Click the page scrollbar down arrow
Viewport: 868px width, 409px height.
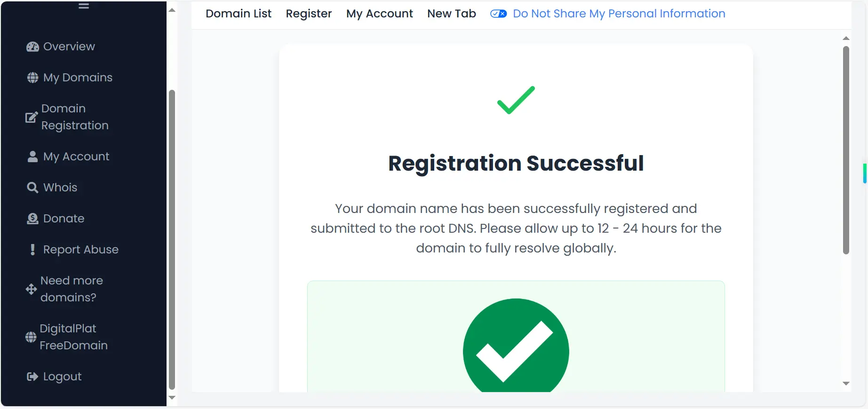pyautogui.click(x=846, y=384)
